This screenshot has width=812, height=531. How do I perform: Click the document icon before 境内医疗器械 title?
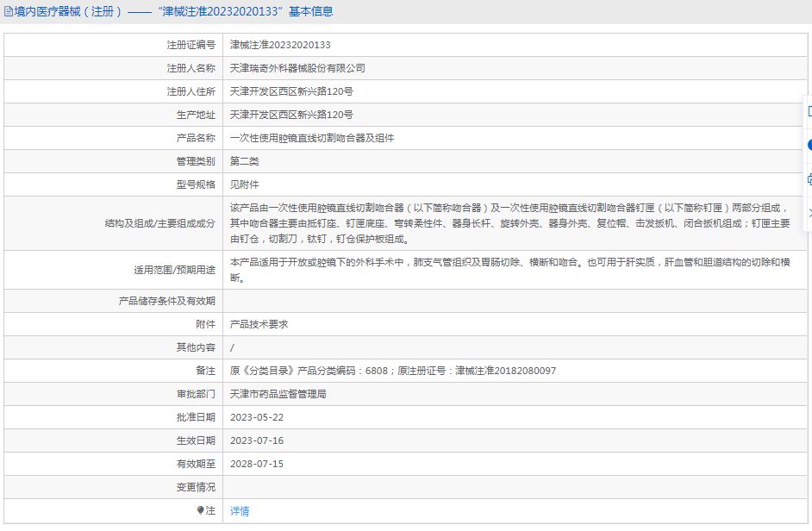pos(9,11)
